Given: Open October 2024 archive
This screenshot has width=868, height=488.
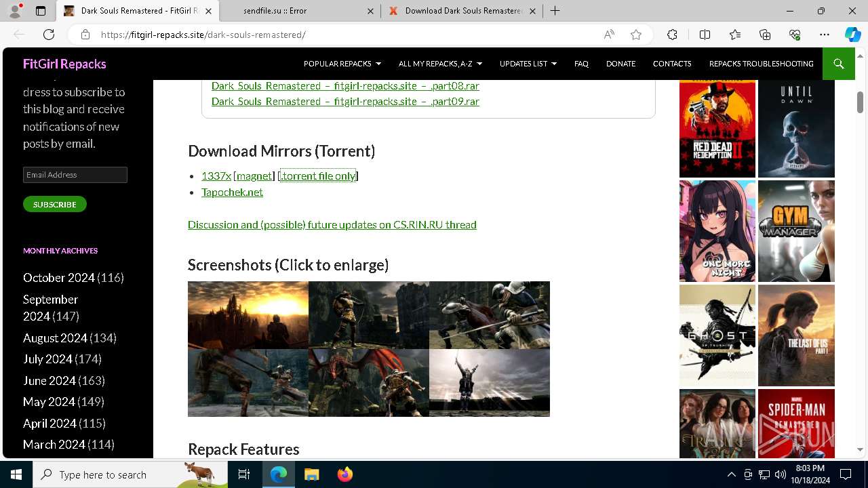Looking at the screenshot, I should (59, 278).
